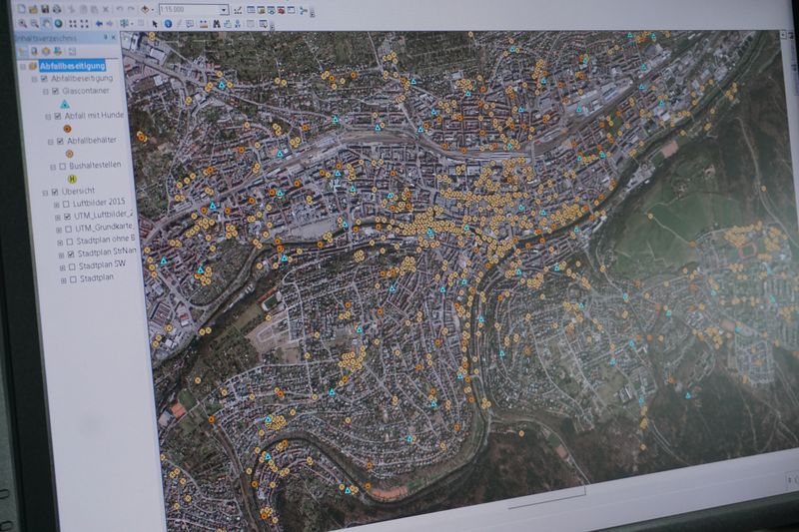Click the yellow Bushaltestellen symbol swatch

[73, 180]
